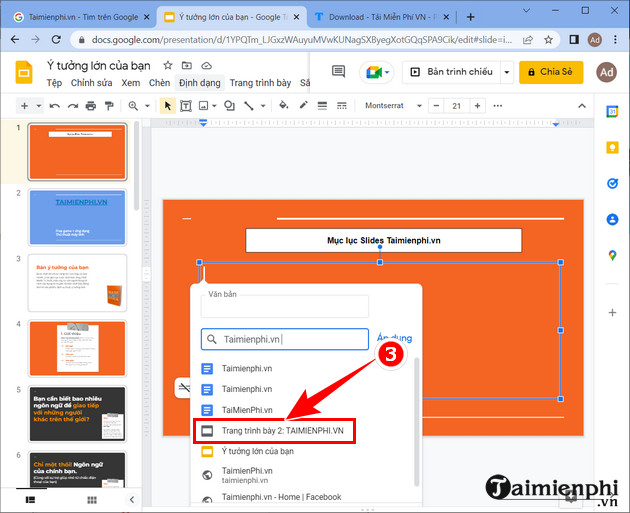Select slide 5 dark thumbnail
630x513 pixels.
point(78,414)
